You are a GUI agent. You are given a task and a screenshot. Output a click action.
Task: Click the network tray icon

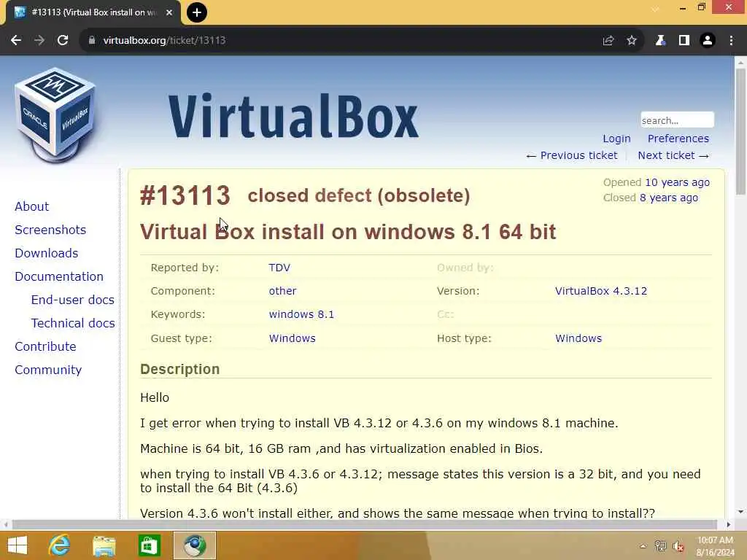pos(660,546)
